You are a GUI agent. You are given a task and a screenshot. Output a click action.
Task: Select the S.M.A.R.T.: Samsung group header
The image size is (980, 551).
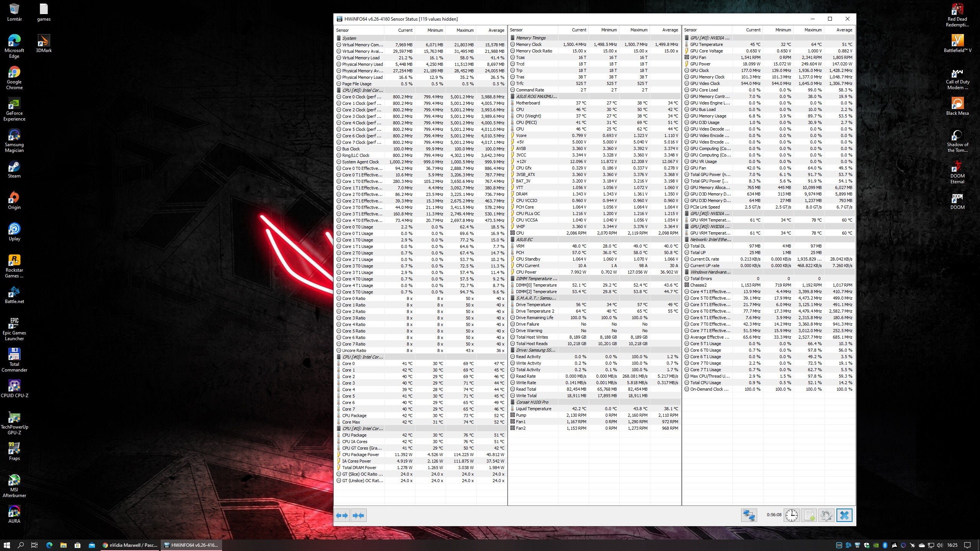[x=595, y=298]
